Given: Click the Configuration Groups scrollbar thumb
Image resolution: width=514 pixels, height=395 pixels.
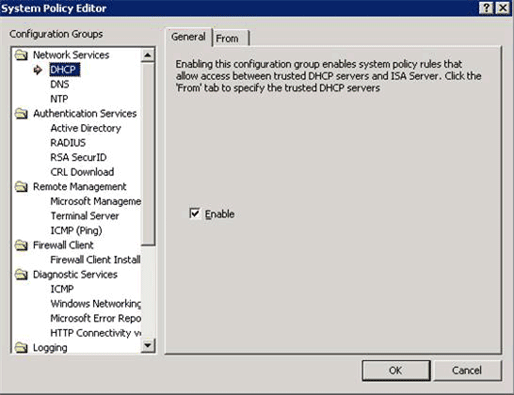Looking at the screenshot, I should coord(148,154).
